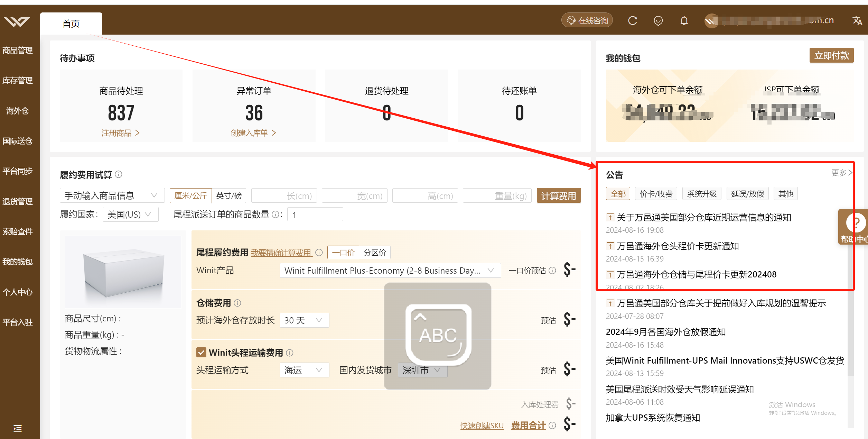Screen dimensions: 868x439
Task: Click info icon after 我要精确计算费用
Action: coord(319,253)
